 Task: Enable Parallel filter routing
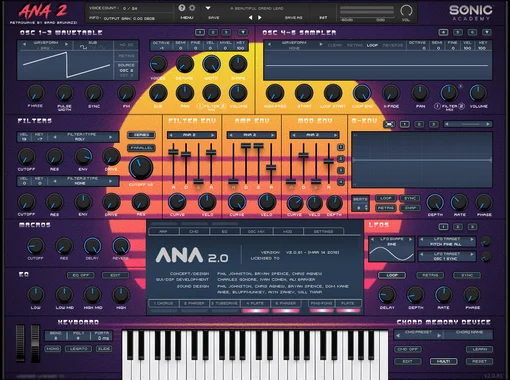pyautogui.click(x=141, y=148)
